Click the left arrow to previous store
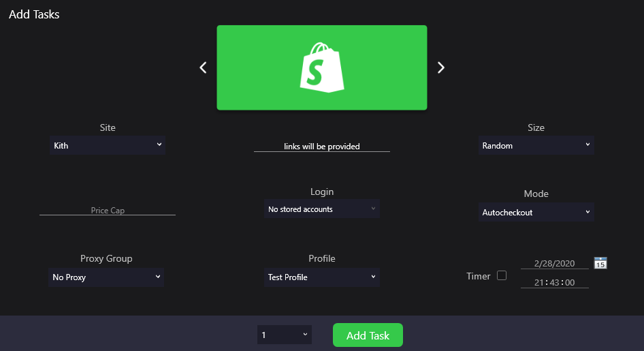644x351 pixels. tap(203, 67)
